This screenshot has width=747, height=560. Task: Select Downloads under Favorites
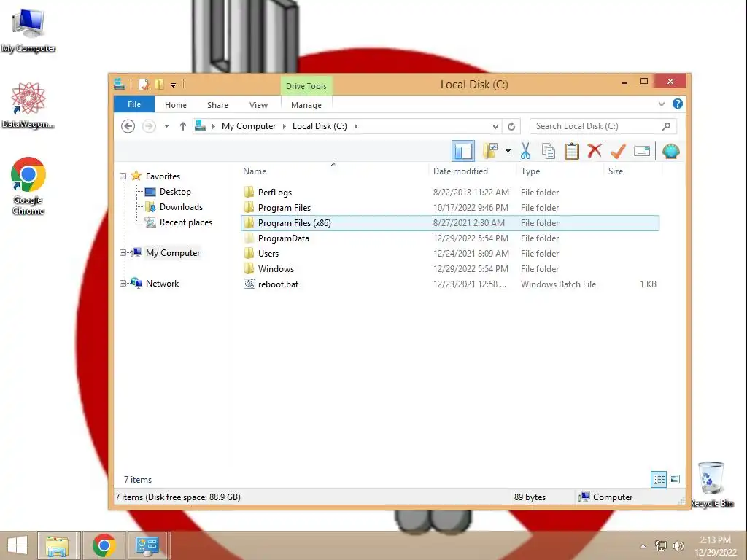181,207
